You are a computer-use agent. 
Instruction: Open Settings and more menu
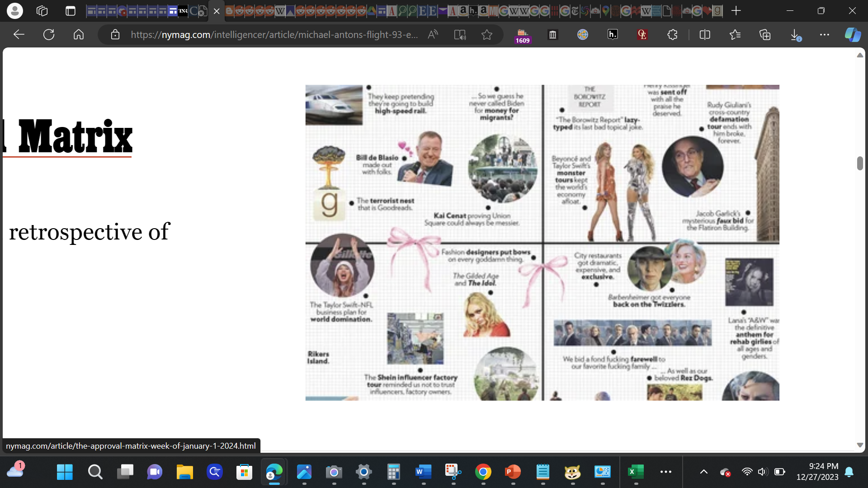[x=825, y=34]
